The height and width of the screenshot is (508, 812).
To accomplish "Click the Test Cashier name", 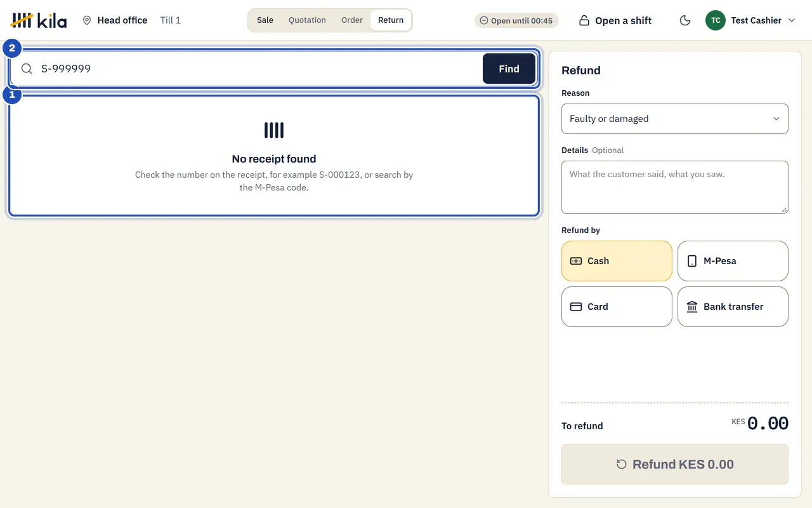I will pos(756,20).
